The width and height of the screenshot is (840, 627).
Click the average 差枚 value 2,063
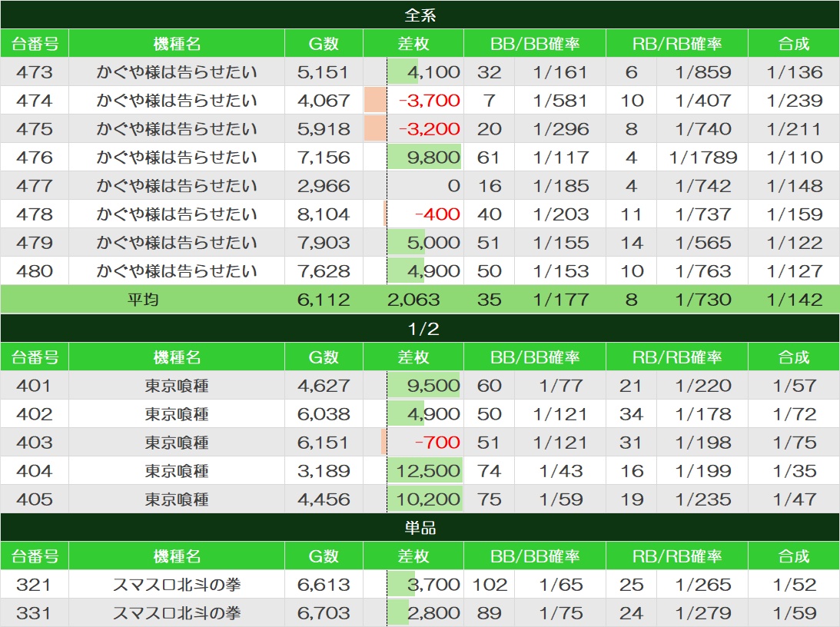413,300
